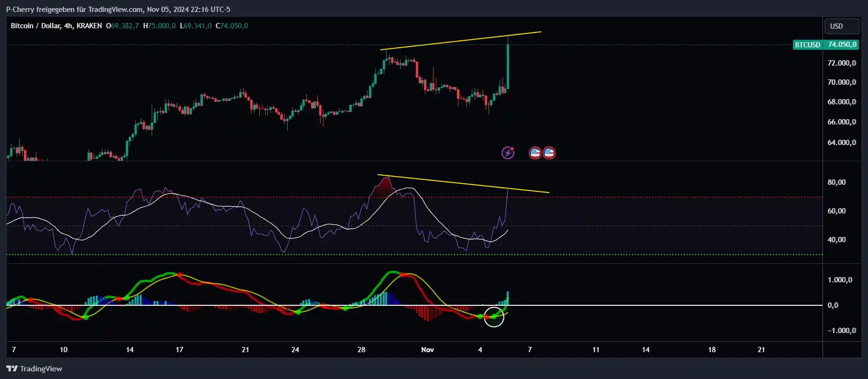Click the RSI 60,00 axis label
This screenshot has width=868, height=379.
point(836,211)
